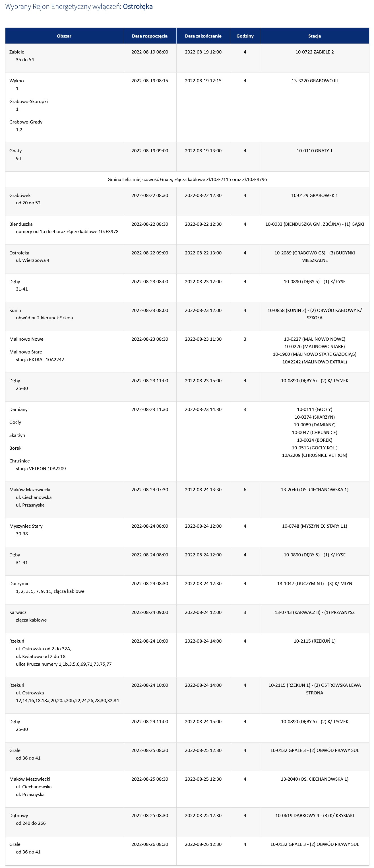
Task: Select station 13-1047 (DUCZYMIN I) cell
Action: pyautogui.click(x=314, y=590)
